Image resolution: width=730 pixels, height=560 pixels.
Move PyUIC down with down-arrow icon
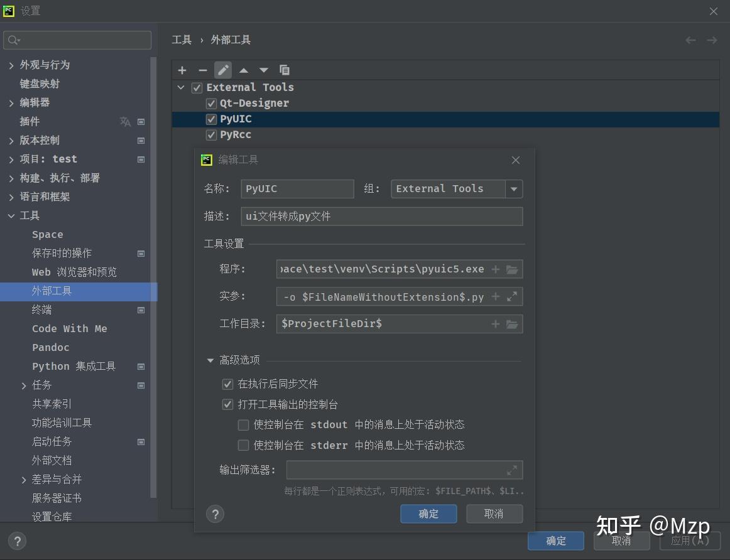263,70
